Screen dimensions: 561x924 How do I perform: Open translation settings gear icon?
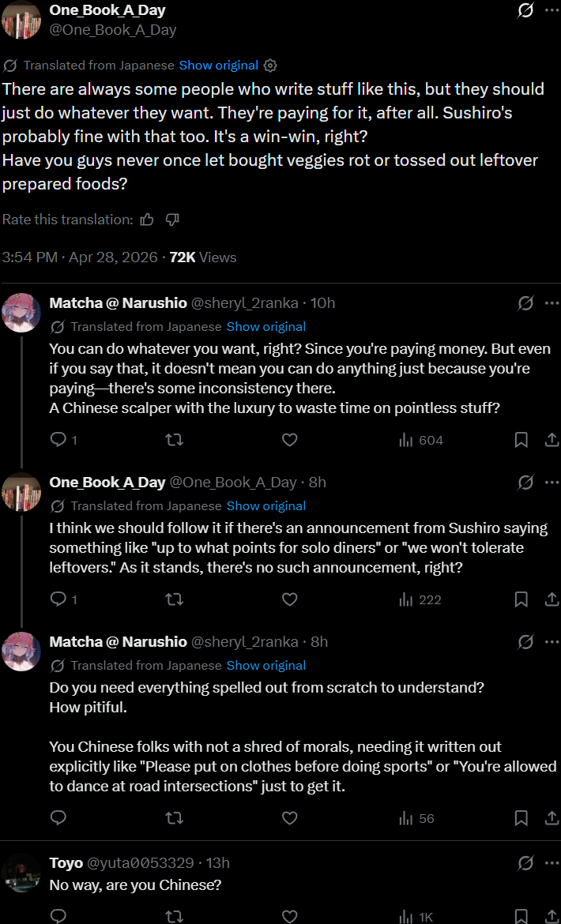click(x=270, y=66)
